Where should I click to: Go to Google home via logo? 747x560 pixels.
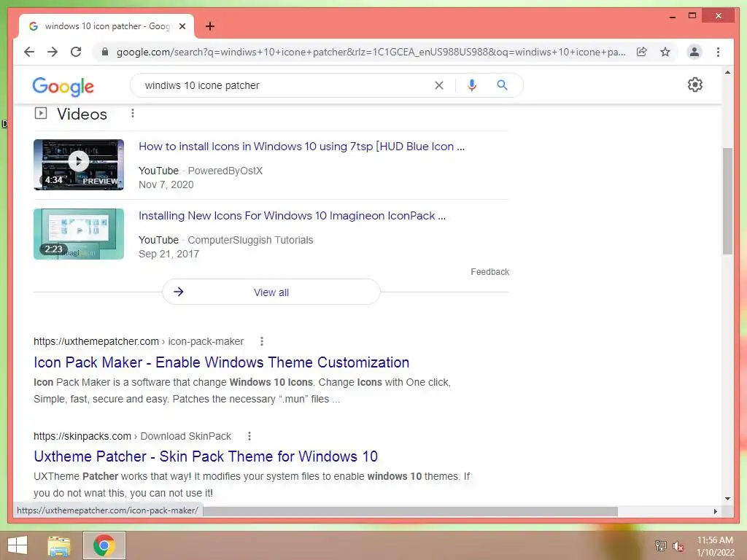63,86
